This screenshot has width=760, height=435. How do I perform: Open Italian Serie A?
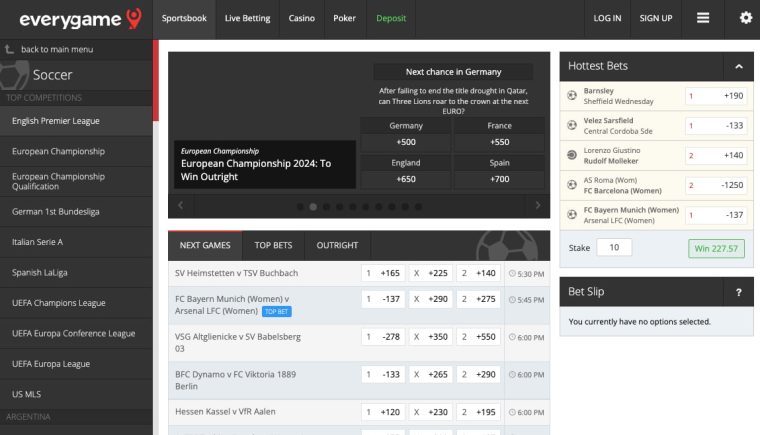tap(76, 242)
